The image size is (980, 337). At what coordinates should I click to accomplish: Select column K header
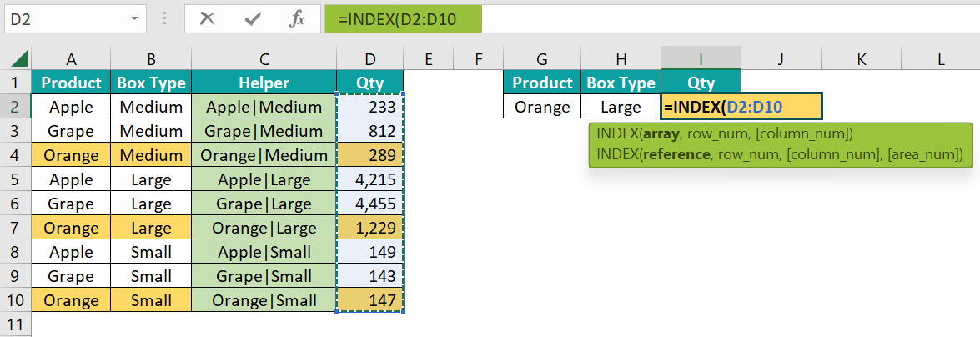point(862,59)
